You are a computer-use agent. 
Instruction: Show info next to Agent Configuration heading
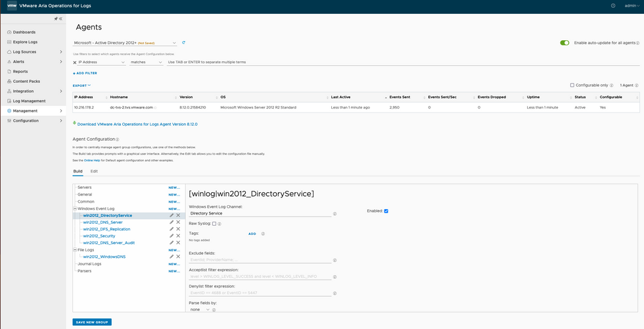[x=118, y=139]
